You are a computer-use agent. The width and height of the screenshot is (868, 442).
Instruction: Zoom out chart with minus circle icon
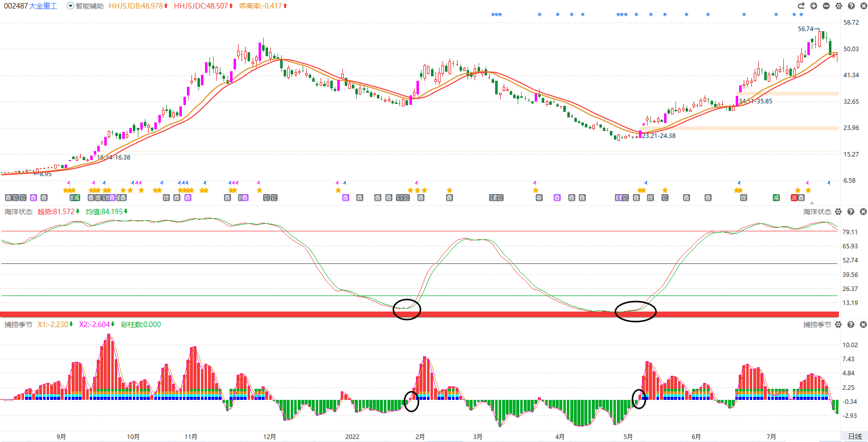coord(826,6)
